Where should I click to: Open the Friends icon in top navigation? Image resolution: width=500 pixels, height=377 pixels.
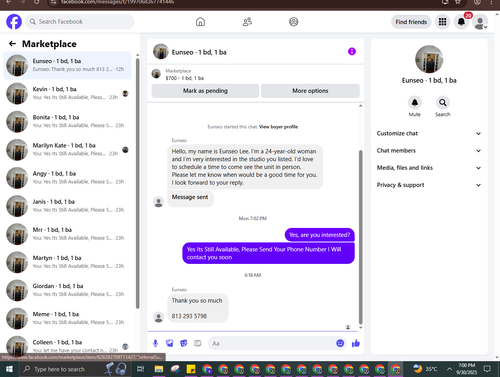pos(247,22)
